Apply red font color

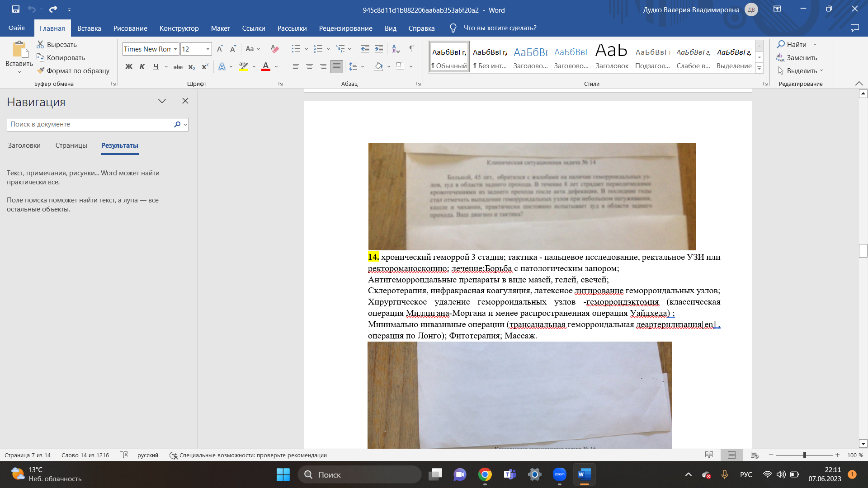[x=266, y=66]
